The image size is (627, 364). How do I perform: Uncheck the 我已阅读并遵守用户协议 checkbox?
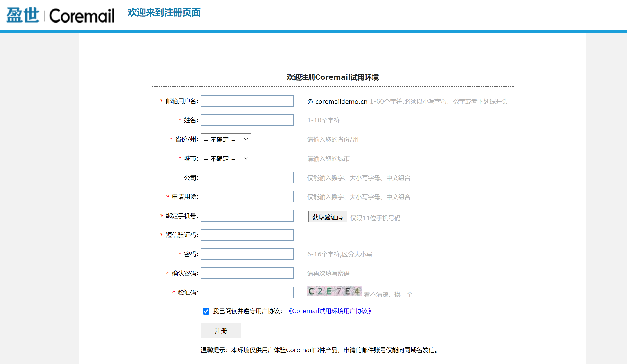point(206,312)
